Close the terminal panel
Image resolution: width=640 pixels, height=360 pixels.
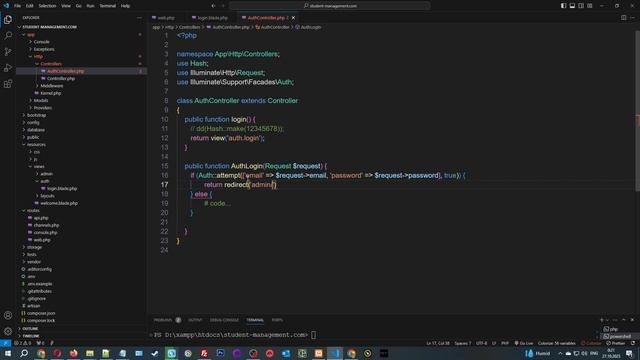point(632,320)
